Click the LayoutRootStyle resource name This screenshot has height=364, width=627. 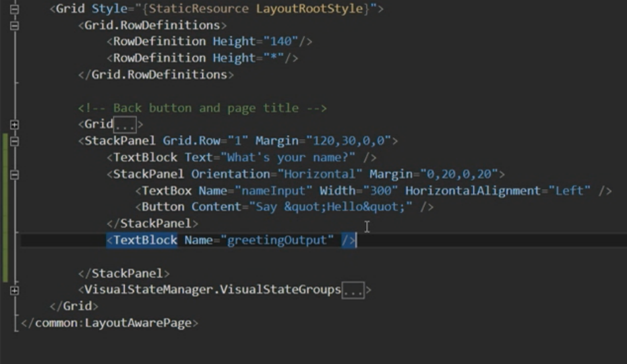(309, 9)
